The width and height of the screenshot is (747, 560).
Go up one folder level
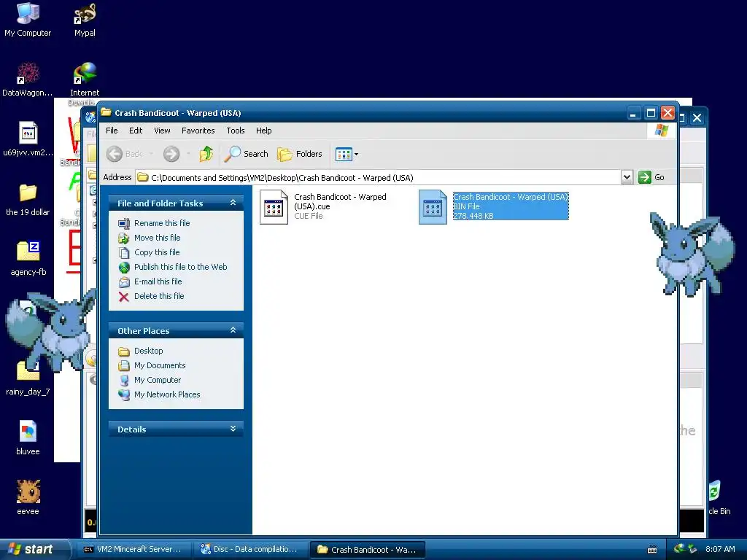click(x=206, y=154)
